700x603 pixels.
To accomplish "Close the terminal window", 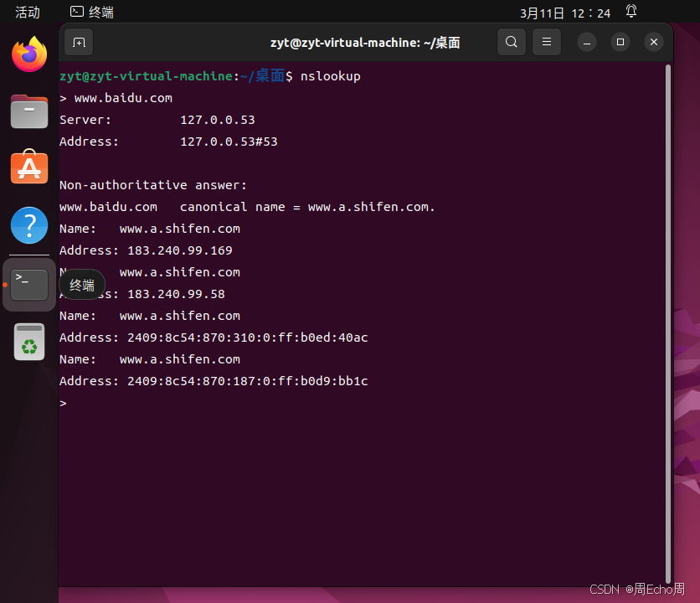I will tap(654, 42).
